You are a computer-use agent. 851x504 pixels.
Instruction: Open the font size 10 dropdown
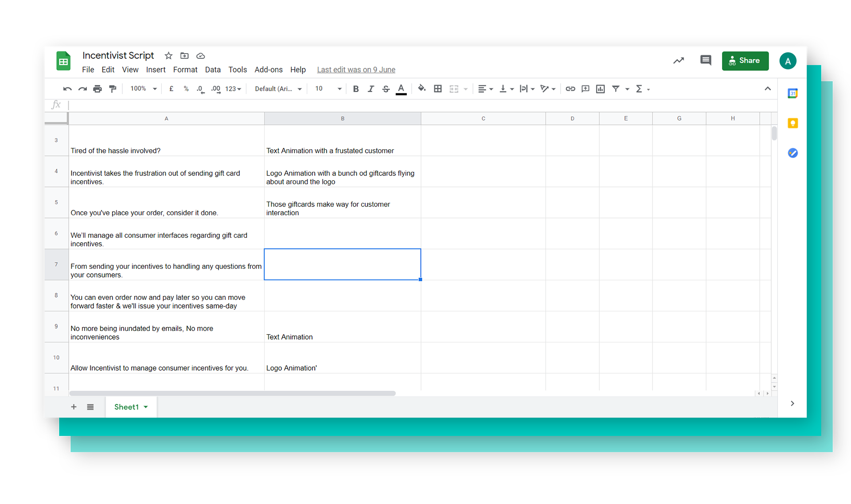tap(328, 89)
